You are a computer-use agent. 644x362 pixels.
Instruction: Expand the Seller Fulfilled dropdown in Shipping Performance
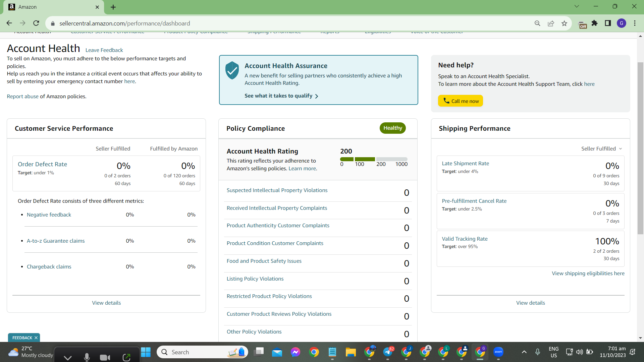602,149
